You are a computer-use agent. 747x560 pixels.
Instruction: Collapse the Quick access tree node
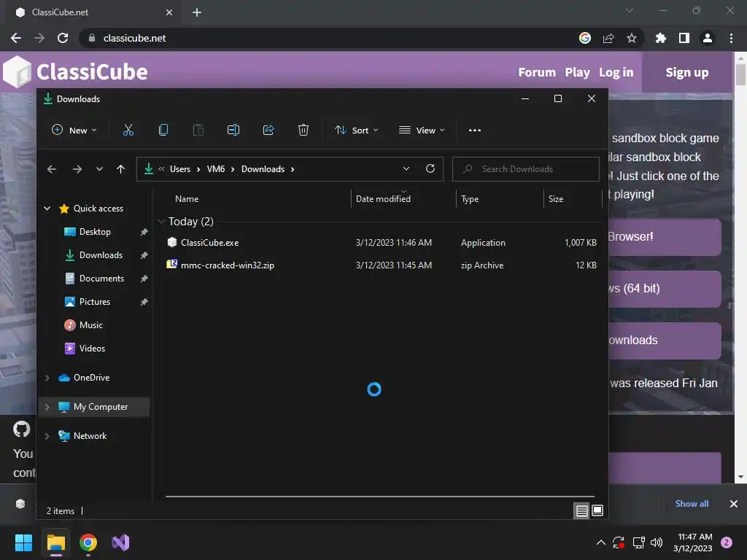[47, 208]
